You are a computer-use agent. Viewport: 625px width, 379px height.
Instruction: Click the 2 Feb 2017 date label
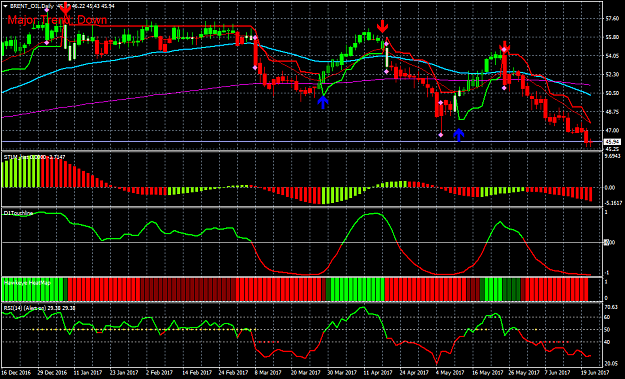pyautogui.click(x=159, y=373)
